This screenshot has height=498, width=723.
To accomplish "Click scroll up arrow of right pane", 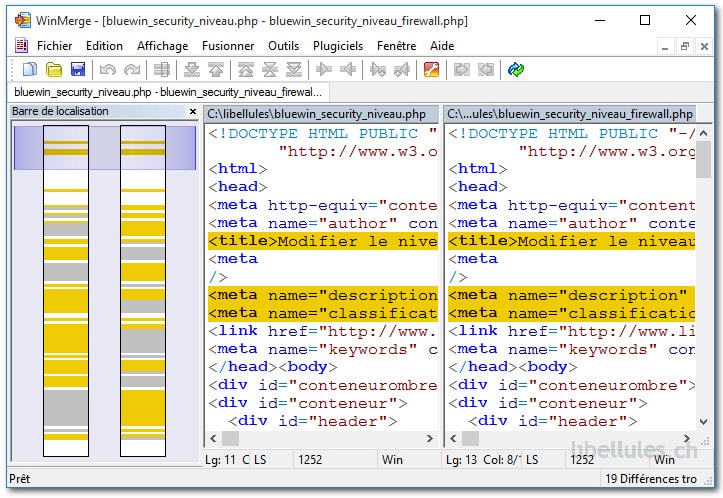I will (703, 133).
